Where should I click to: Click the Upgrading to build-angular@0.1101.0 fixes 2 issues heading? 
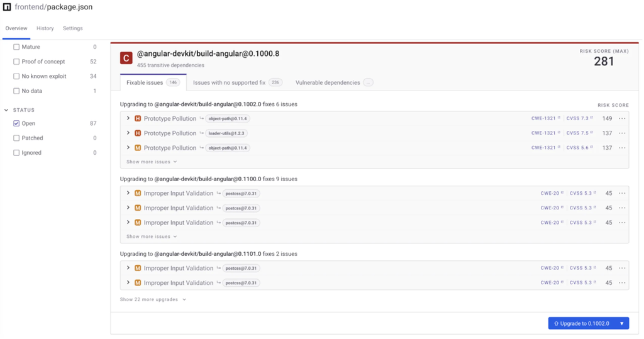tap(209, 254)
